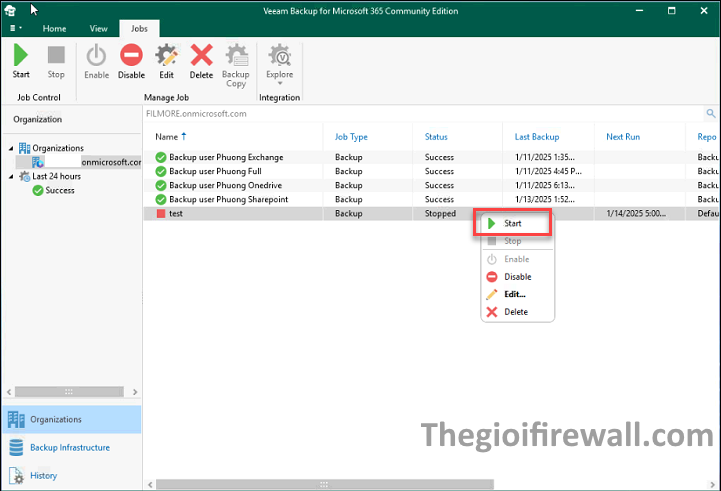Open the Organizations navigation pane

72,419
